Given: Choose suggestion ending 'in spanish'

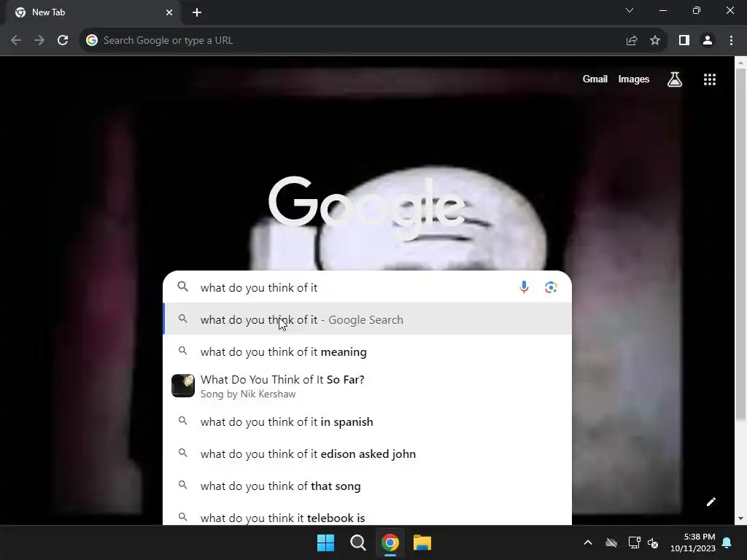Looking at the screenshot, I should click(x=368, y=422).
